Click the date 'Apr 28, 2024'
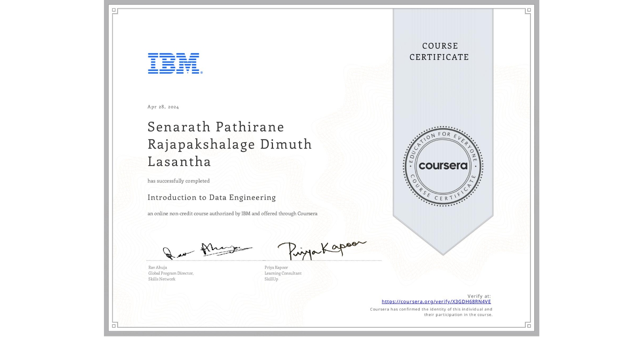Screen dimensions: 644x337 click(x=162, y=107)
